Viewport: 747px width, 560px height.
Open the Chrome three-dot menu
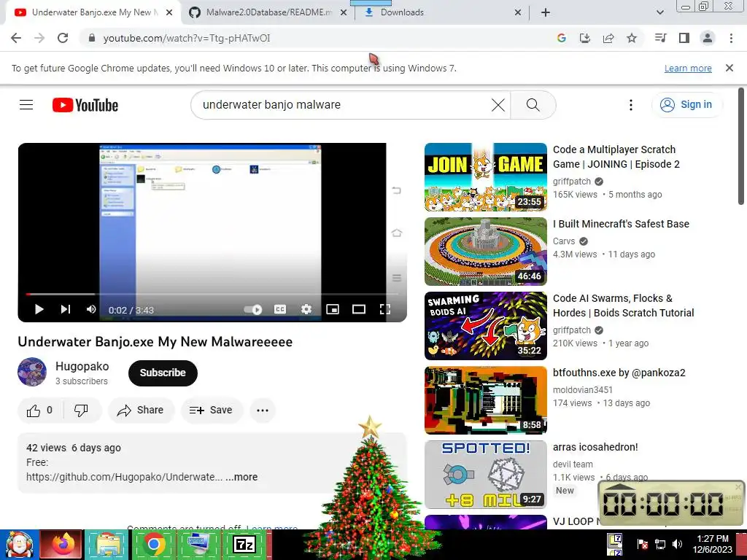click(x=731, y=38)
